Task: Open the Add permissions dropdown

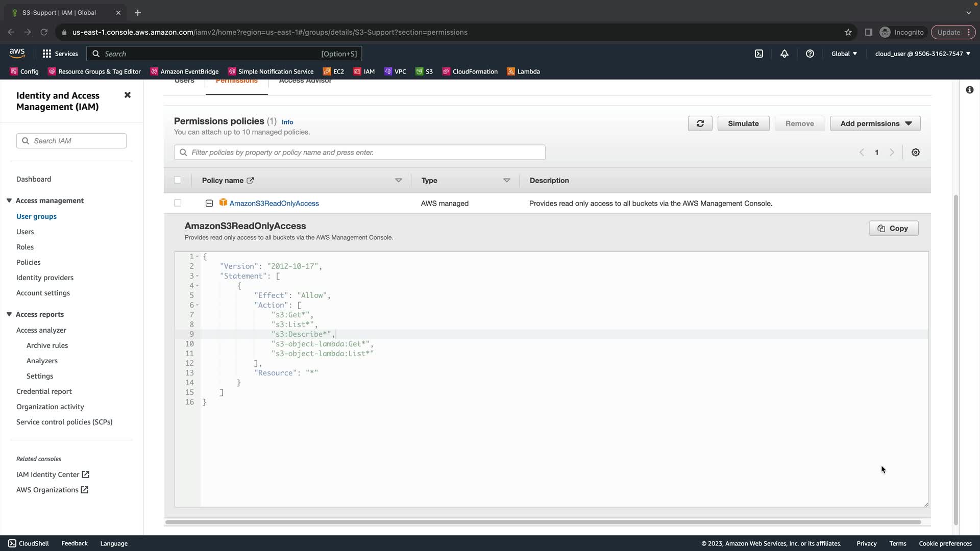Action: click(875, 123)
